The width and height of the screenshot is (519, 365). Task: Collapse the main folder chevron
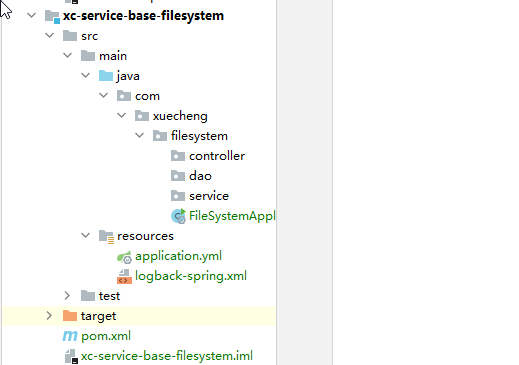point(68,55)
